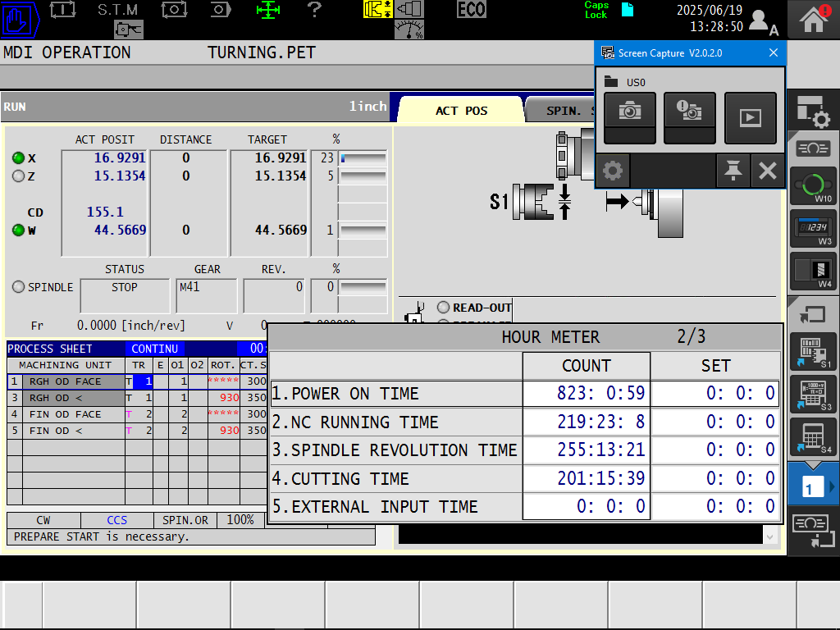
Task: Select the Z axis radio indicator
Action: (19, 176)
